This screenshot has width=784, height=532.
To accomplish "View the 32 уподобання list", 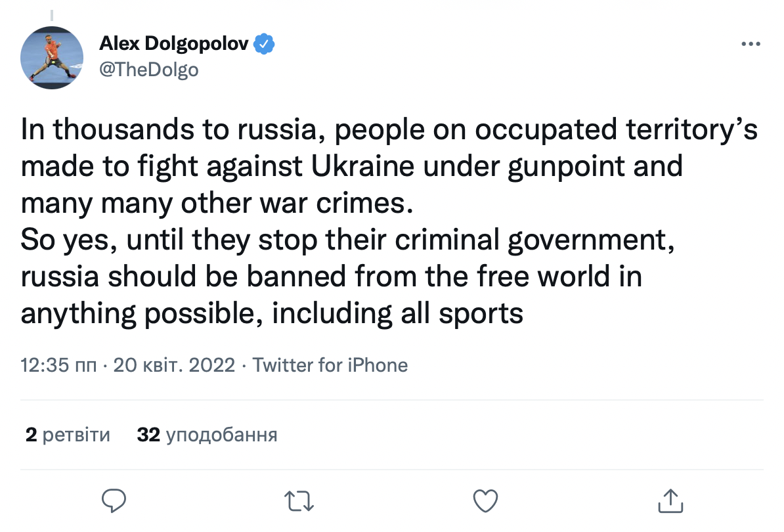I will click(207, 435).
